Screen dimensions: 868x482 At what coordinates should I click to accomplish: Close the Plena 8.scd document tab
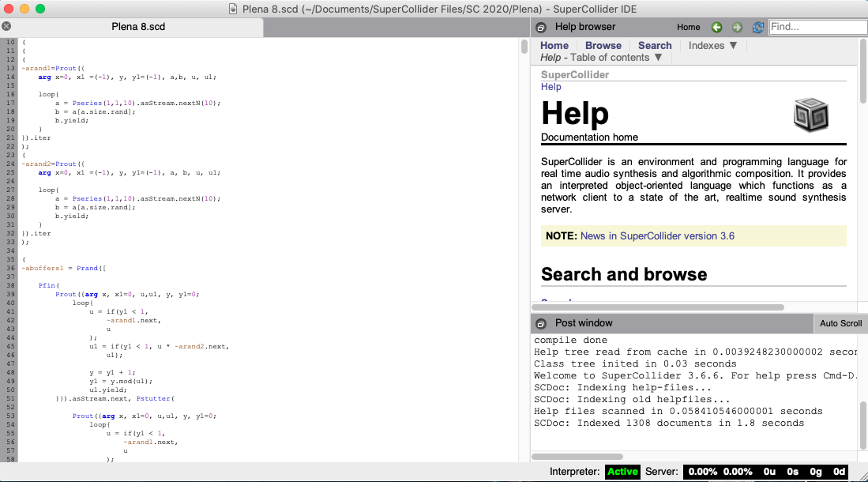pyautogui.click(x=6, y=26)
